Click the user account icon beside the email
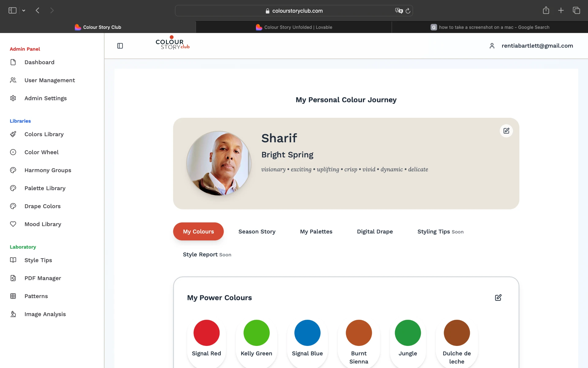 coord(492,46)
